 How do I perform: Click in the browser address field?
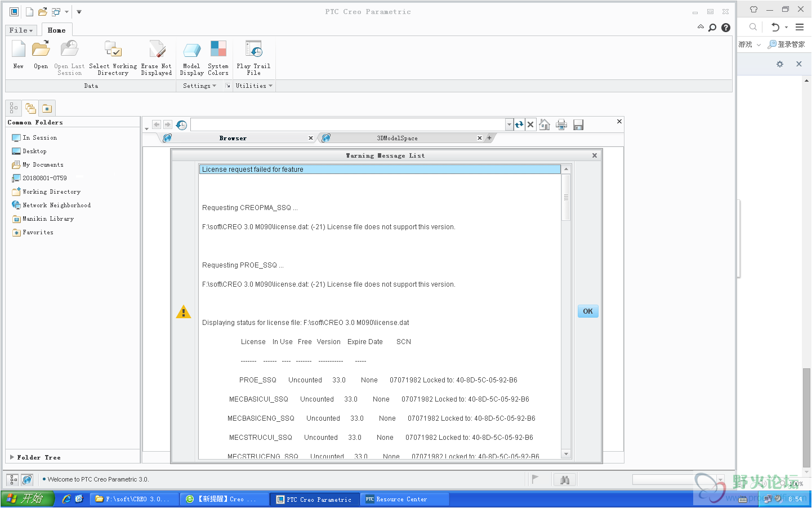click(x=347, y=124)
